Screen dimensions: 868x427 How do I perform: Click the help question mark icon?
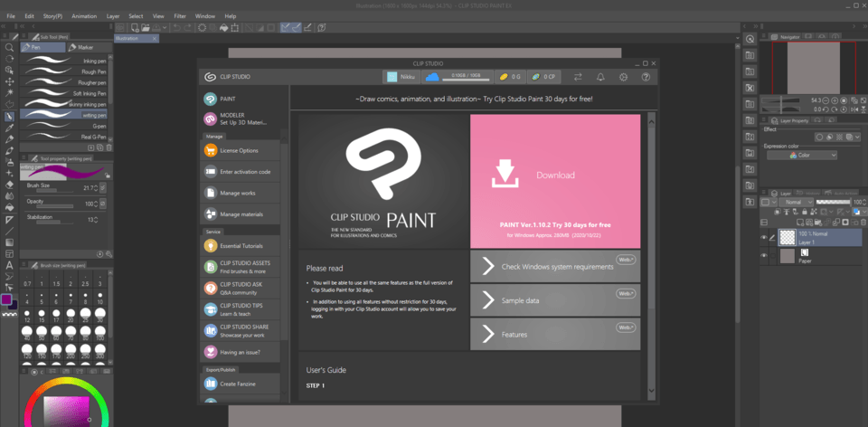tap(646, 77)
